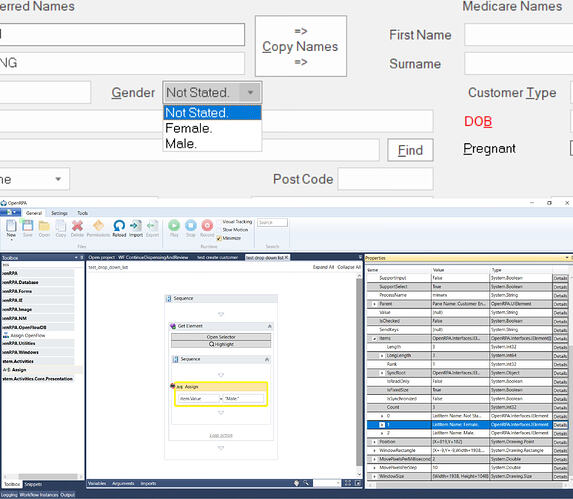
Task: Collapse the Get Element activity
Action: pos(270,326)
